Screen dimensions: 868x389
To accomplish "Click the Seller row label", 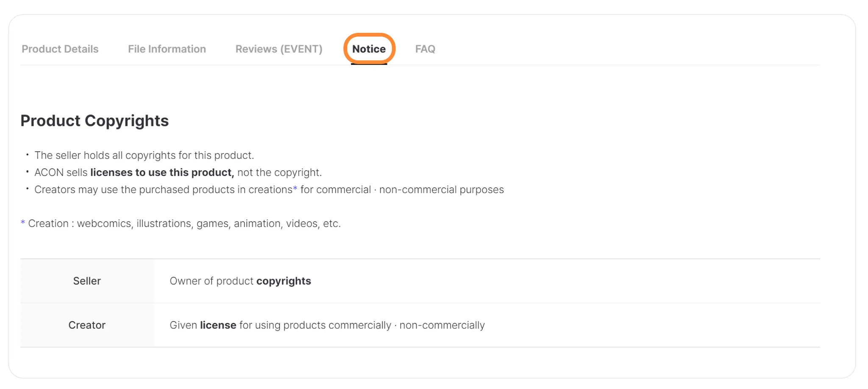I will click(87, 281).
